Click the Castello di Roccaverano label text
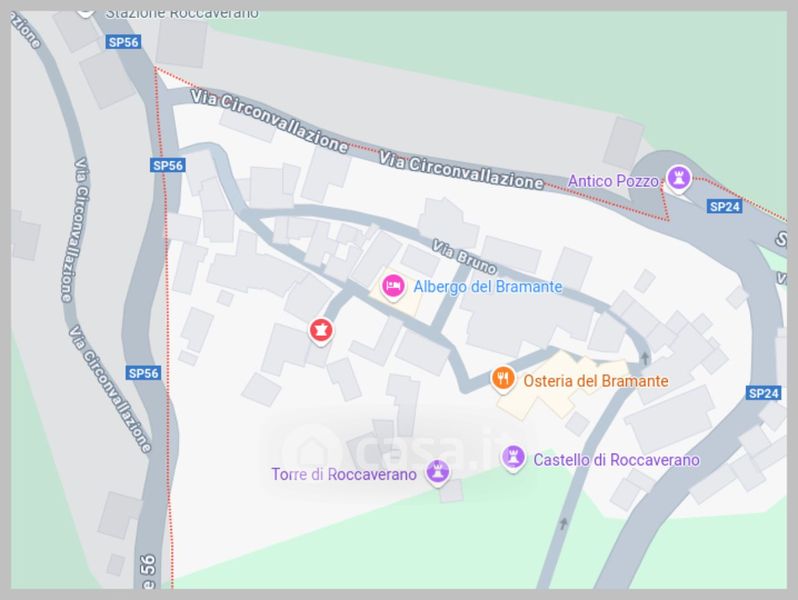This screenshot has height=600, width=798. [x=616, y=460]
